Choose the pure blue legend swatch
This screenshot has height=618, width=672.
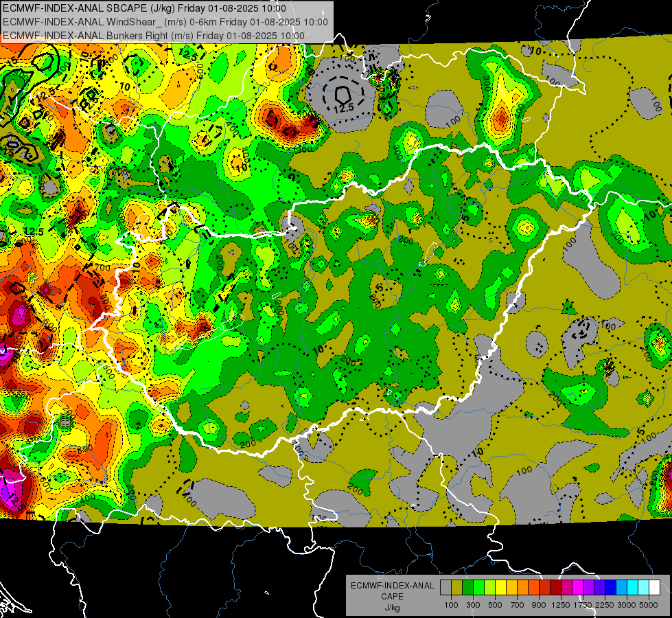click(x=610, y=587)
